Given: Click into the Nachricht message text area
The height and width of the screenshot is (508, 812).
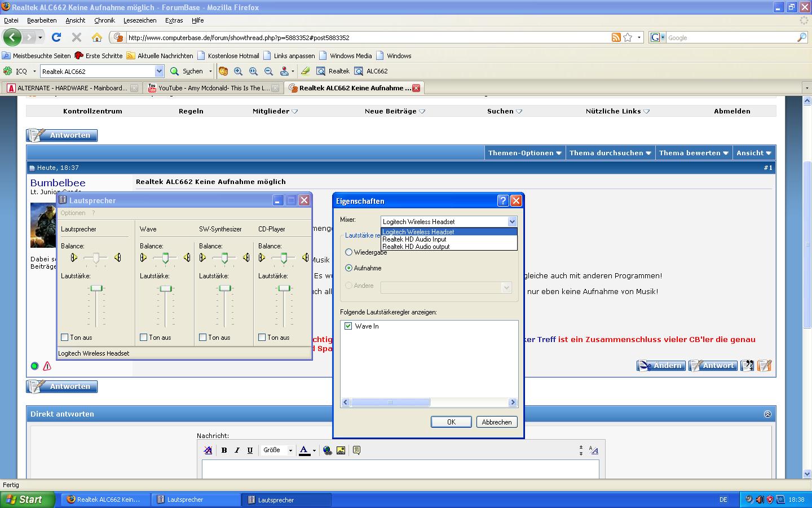Looking at the screenshot, I should (400, 470).
